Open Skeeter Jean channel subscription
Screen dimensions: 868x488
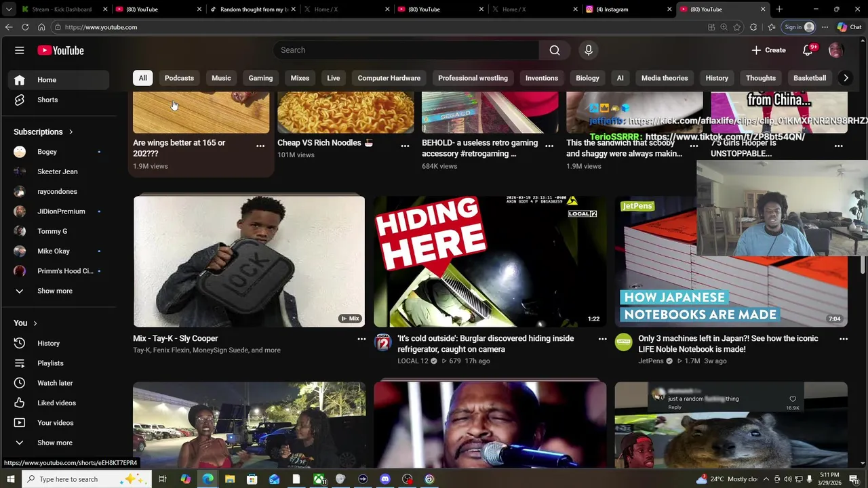tap(58, 171)
